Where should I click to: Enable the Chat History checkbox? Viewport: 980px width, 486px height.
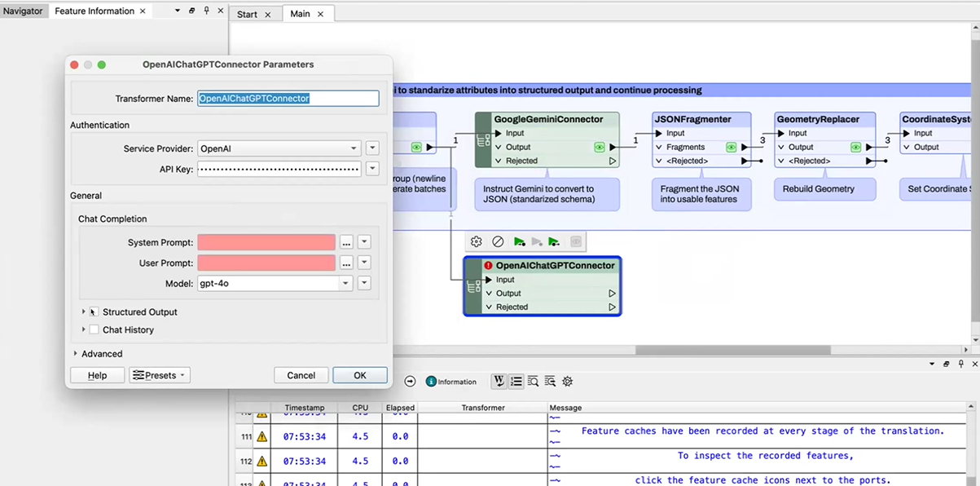(x=94, y=330)
